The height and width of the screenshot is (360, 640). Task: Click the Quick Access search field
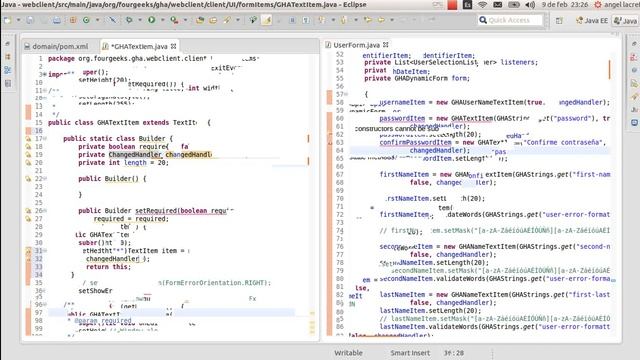[510, 20]
